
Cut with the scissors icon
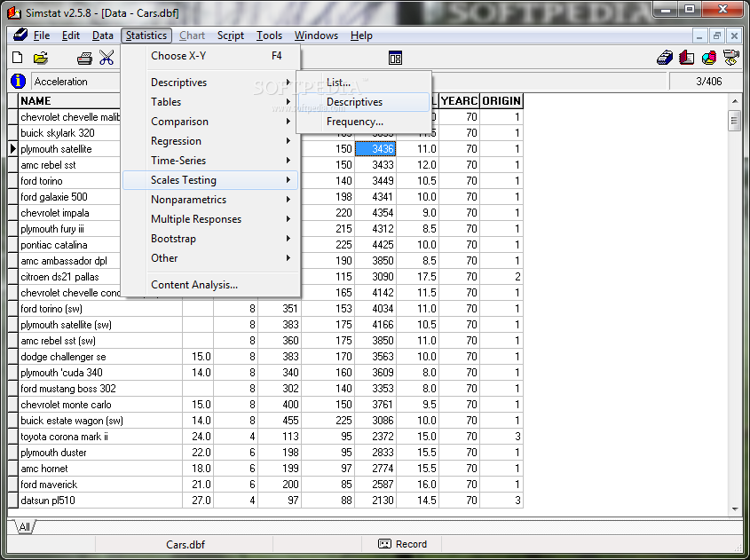107,58
